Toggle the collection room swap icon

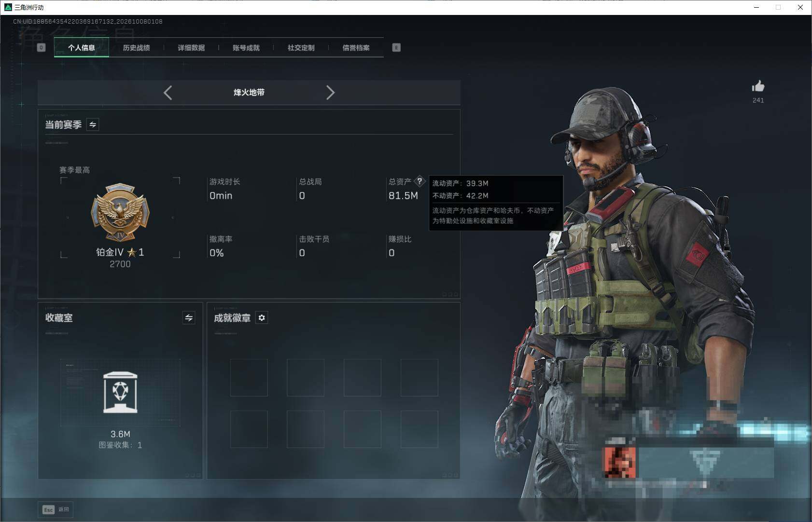[x=189, y=317]
